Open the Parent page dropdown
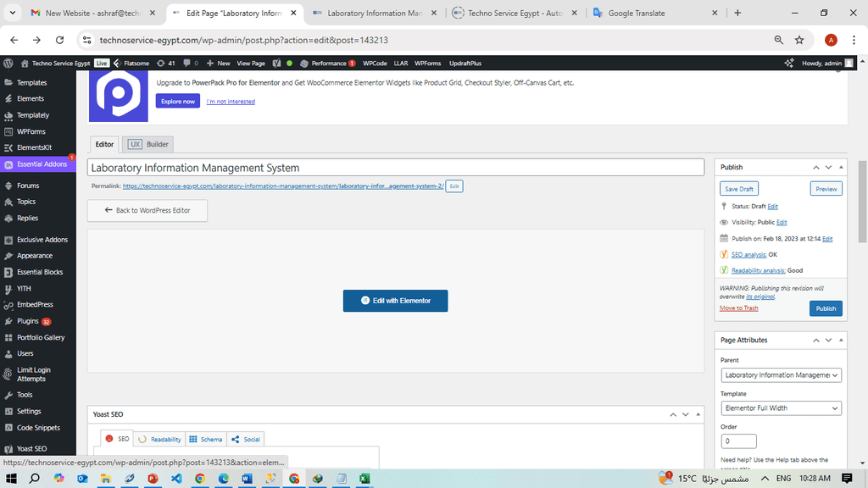 tap(781, 375)
